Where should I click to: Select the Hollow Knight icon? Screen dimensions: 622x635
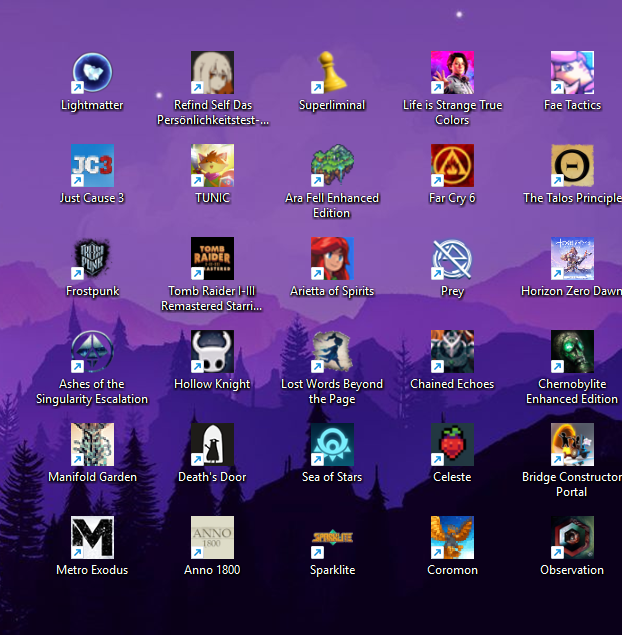(x=212, y=352)
